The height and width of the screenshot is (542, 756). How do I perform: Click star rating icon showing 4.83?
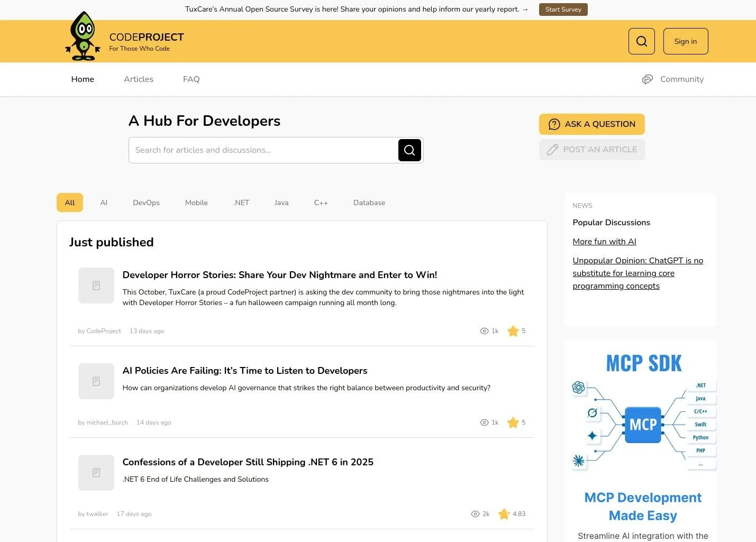pos(504,514)
